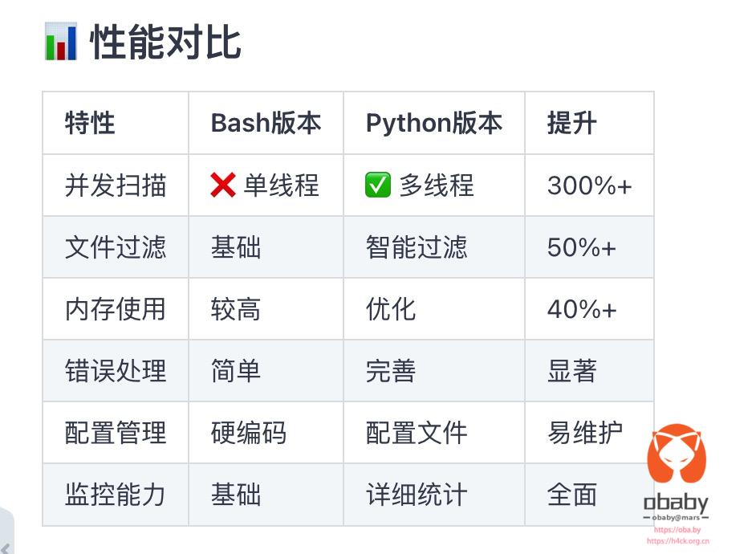Select the Python版本 column header
The image size is (756, 554).
[x=434, y=123]
